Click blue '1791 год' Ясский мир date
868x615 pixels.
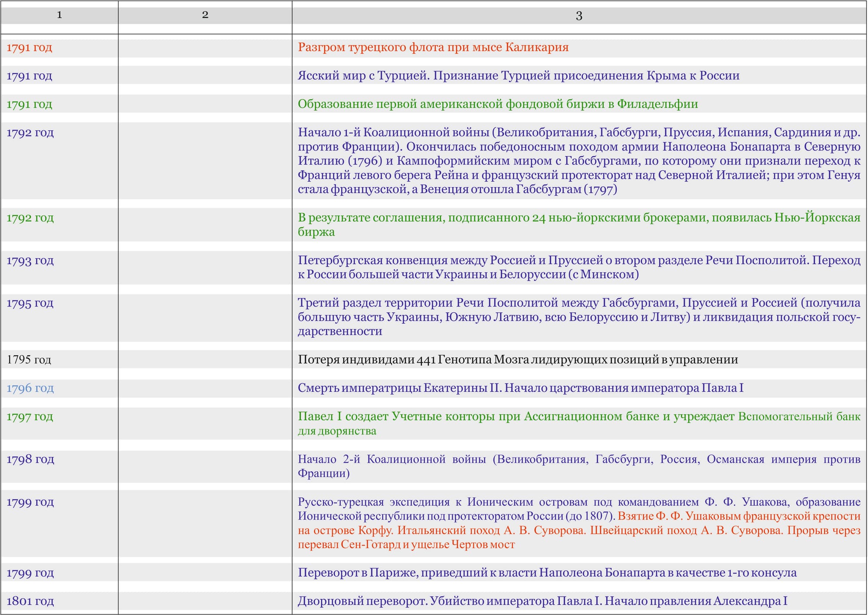(30, 76)
